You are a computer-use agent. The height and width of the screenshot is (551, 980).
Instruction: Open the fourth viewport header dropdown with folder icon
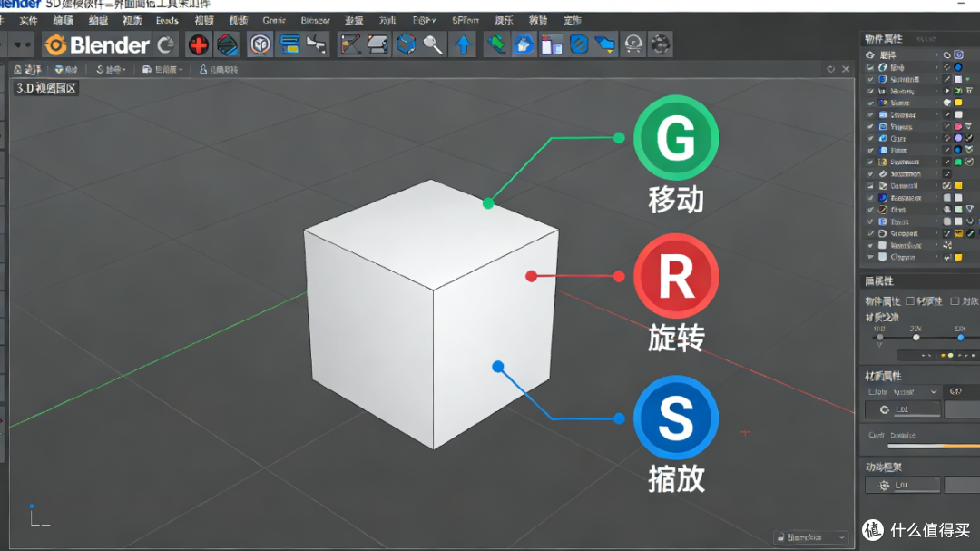pos(162,69)
